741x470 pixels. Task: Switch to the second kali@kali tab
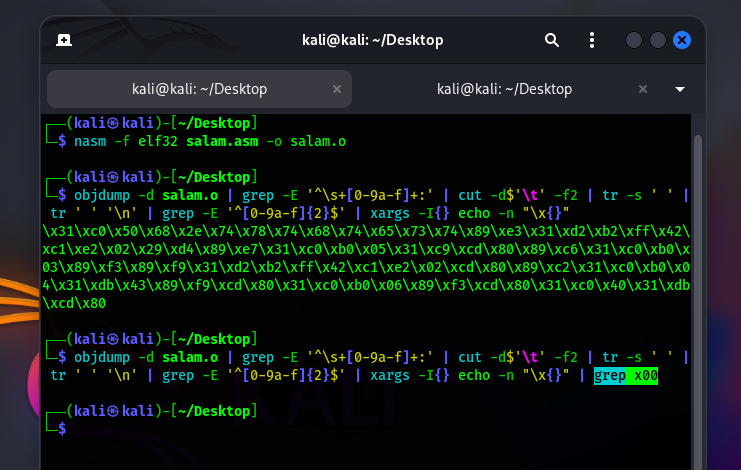[504, 89]
